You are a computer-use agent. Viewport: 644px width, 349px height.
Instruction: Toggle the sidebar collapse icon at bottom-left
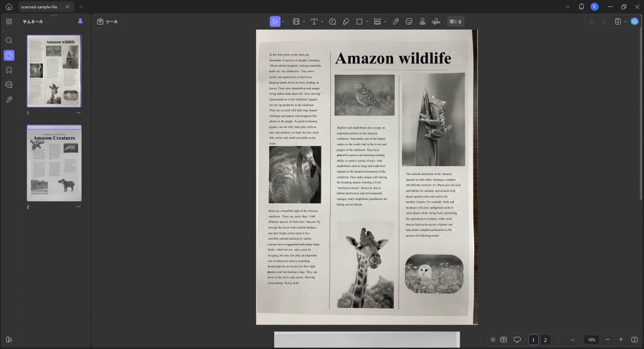point(9,340)
